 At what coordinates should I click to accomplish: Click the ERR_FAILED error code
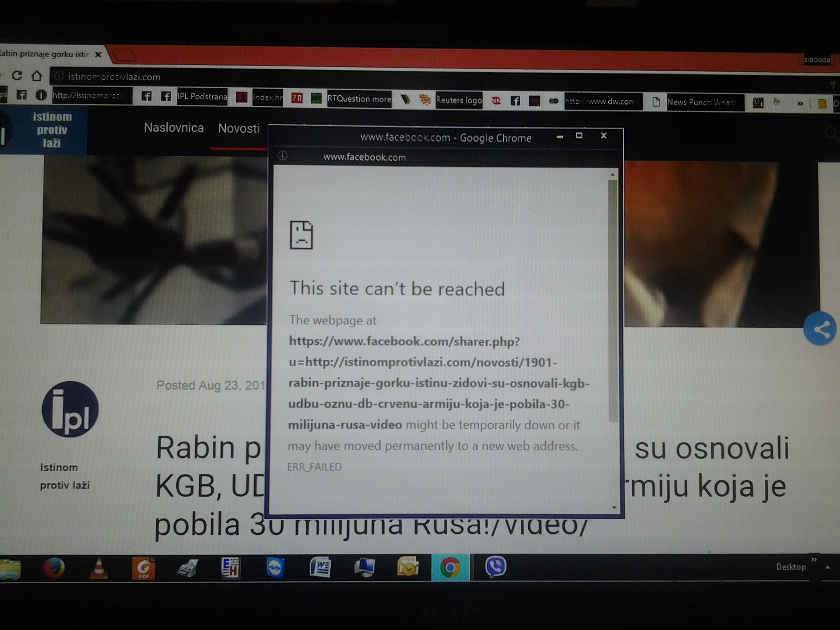(x=314, y=467)
